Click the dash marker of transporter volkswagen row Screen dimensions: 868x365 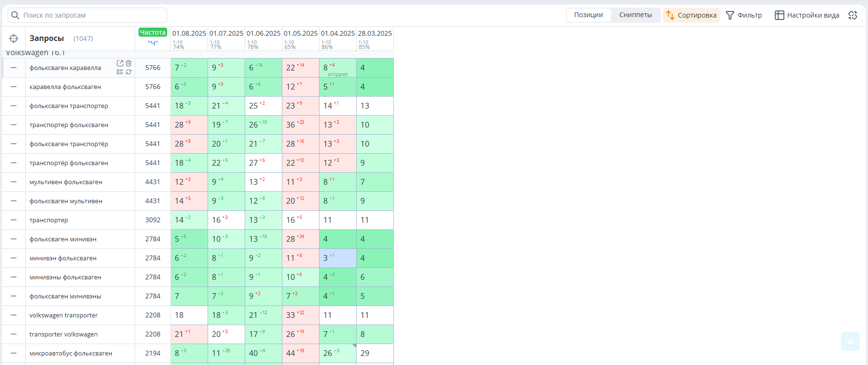coord(14,334)
